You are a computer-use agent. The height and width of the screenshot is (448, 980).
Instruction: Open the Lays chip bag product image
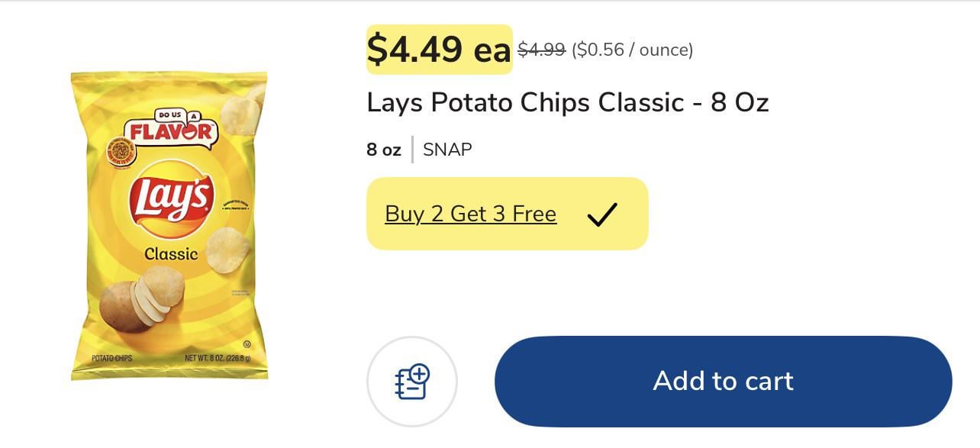(x=169, y=225)
